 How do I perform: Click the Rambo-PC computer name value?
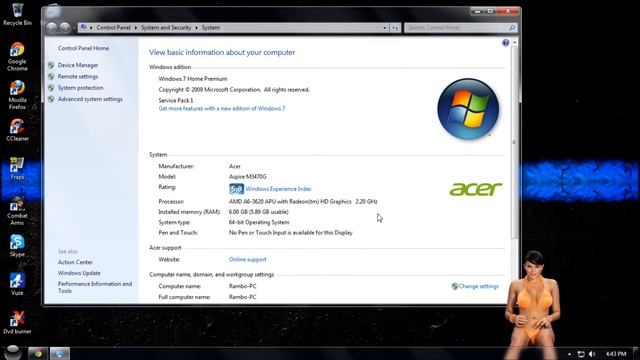(243, 286)
